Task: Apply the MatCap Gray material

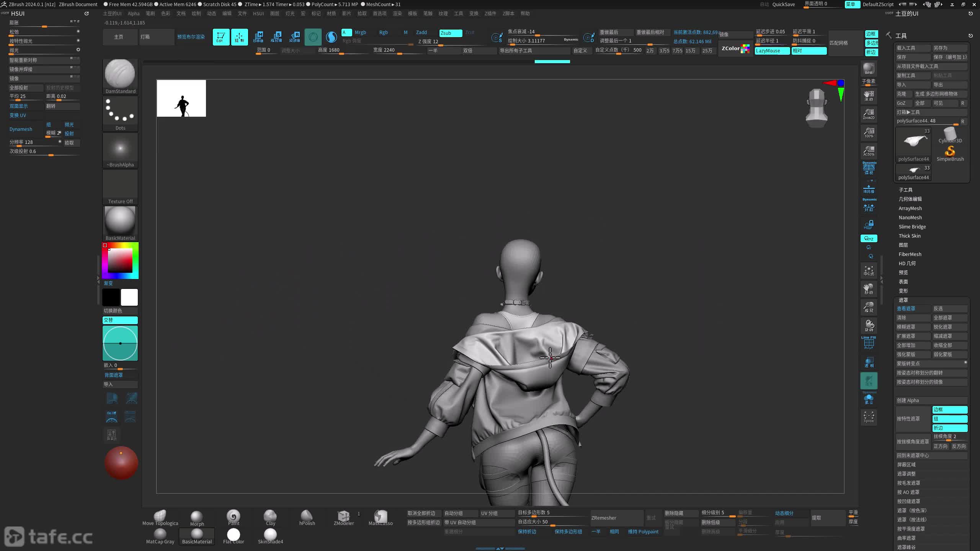Action: (160, 536)
